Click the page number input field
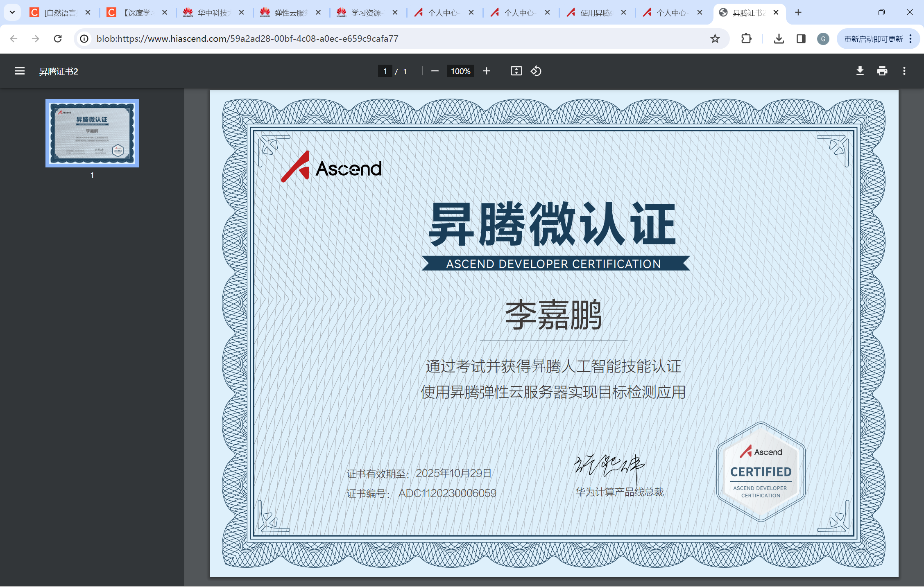This screenshot has width=924, height=587. pos(385,71)
